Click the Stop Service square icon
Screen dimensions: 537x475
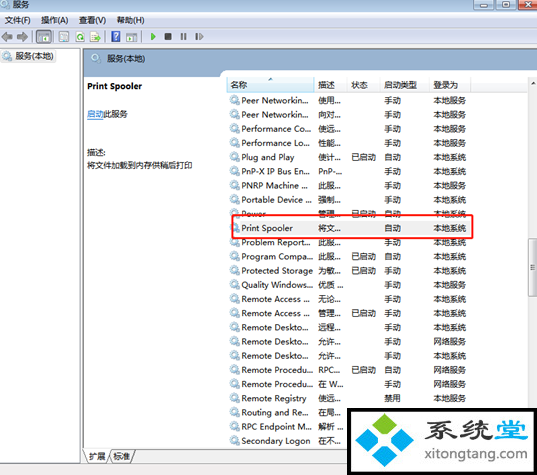click(x=168, y=36)
